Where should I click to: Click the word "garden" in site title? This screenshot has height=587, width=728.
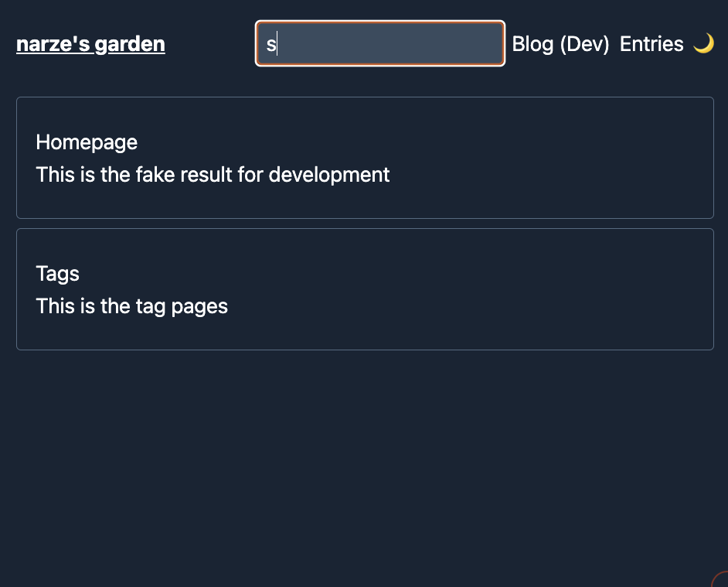130,44
